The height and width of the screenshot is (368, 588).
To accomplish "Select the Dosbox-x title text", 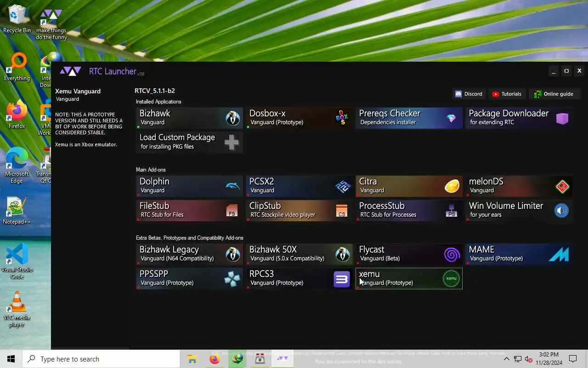I will [267, 113].
